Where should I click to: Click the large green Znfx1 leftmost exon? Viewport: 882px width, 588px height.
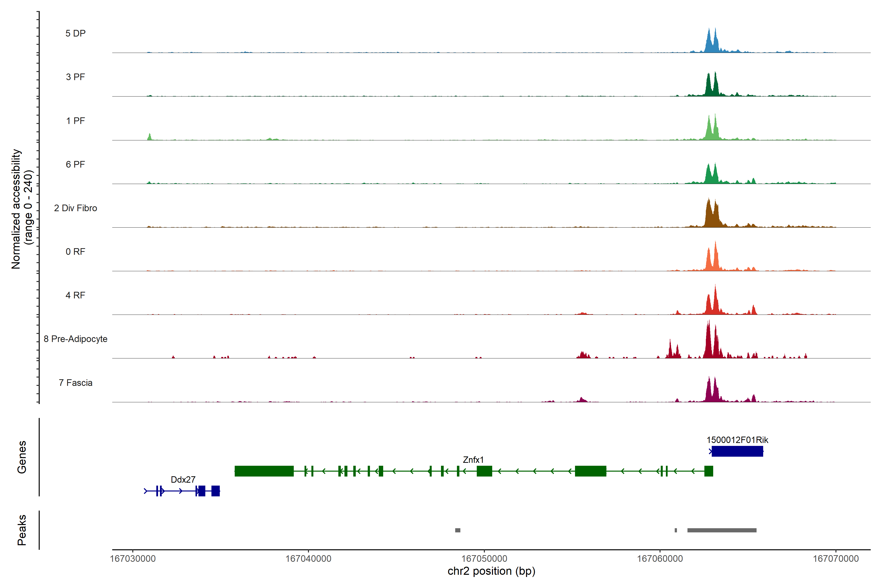pos(264,471)
